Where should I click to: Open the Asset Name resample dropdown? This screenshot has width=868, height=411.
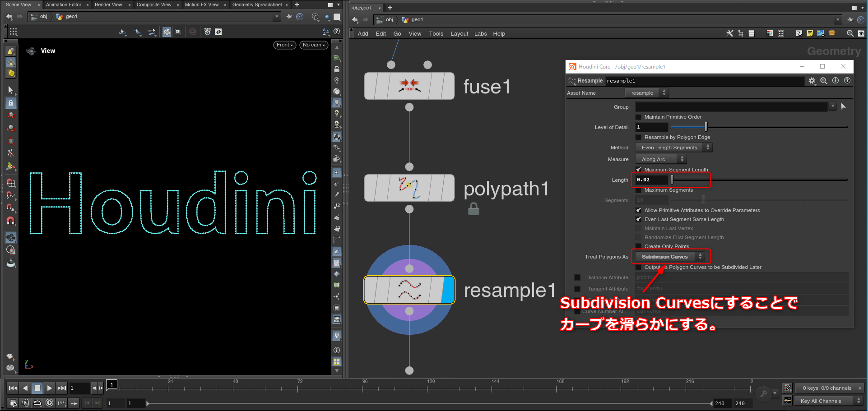coord(646,93)
